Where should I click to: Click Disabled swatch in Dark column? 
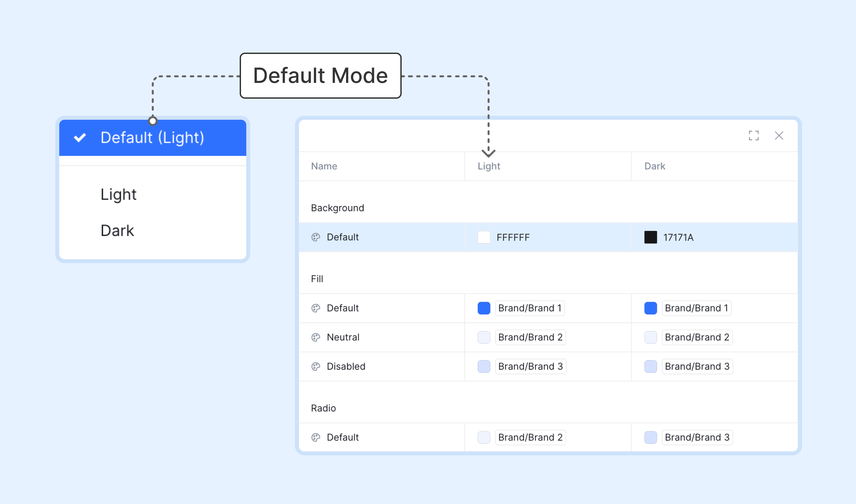(651, 366)
